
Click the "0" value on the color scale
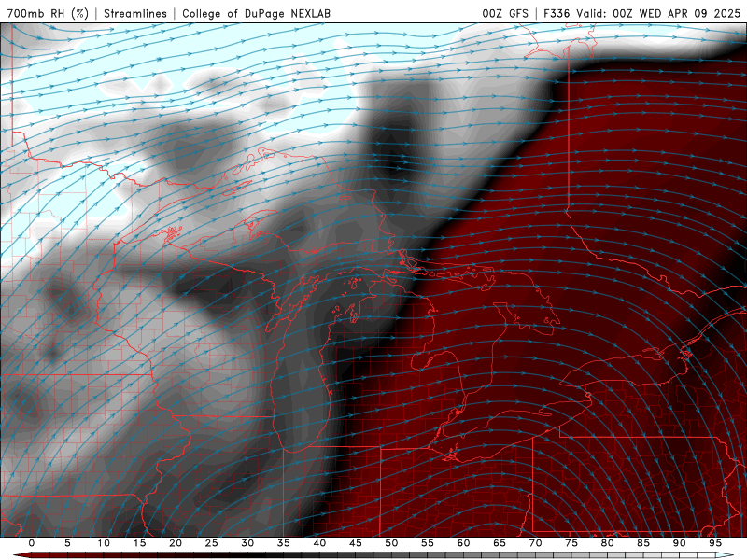point(32,543)
